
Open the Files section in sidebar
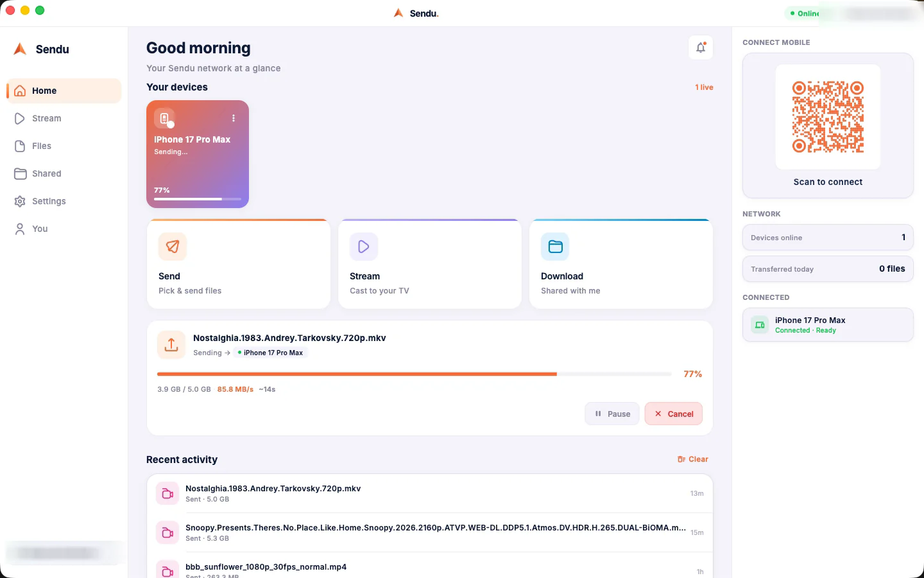(x=64, y=146)
